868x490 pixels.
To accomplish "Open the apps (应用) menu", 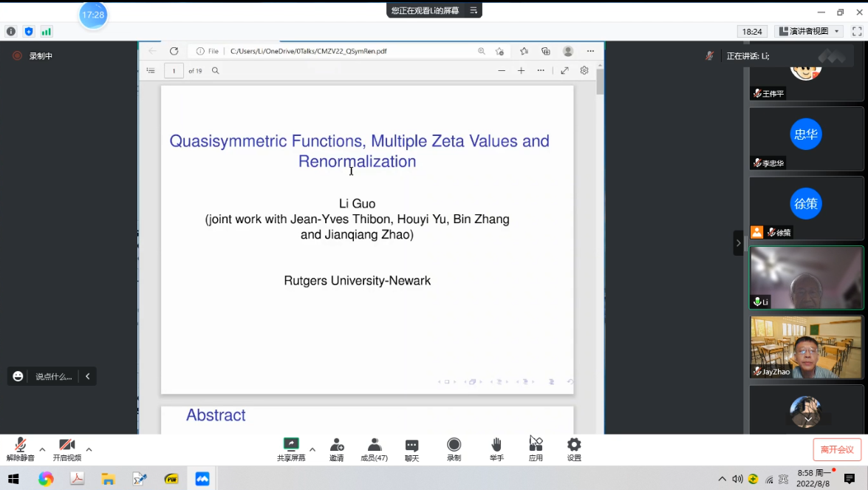I will click(x=536, y=448).
